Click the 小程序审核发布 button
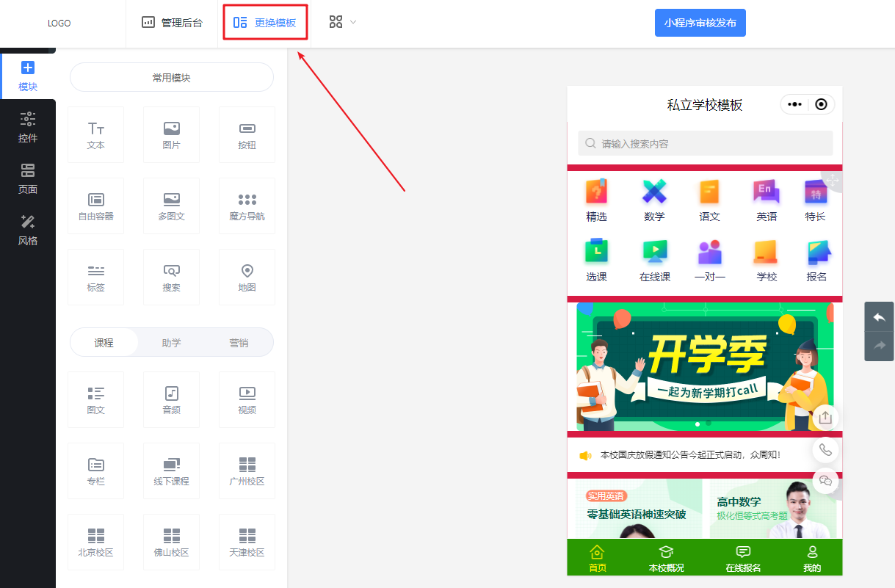This screenshot has height=588, width=895. [700, 23]
